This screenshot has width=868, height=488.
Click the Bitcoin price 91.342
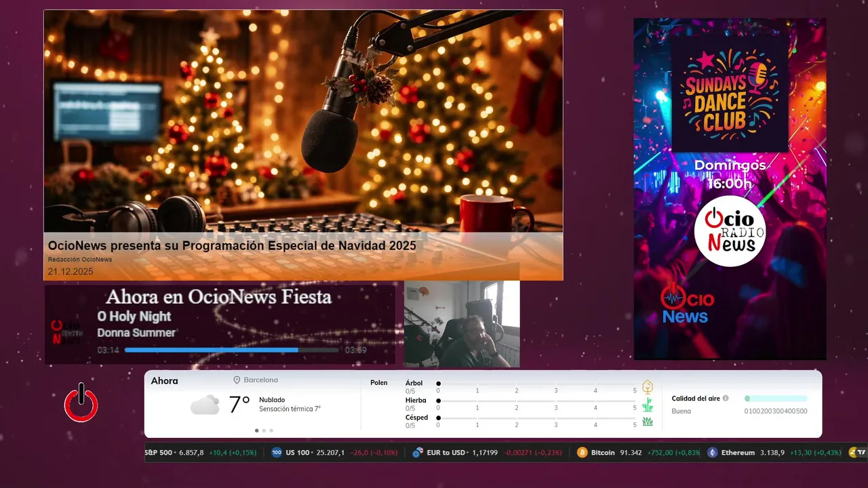click(x=631, y=453)
